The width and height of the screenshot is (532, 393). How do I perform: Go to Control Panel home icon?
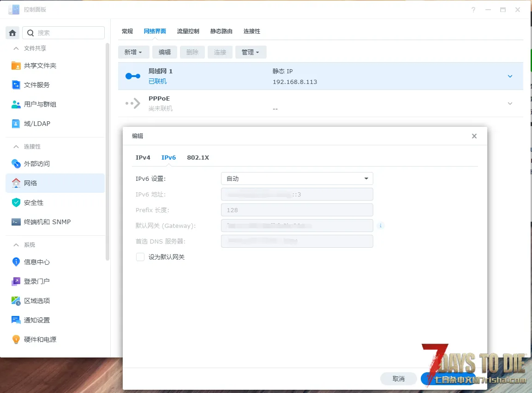(12, 33)
